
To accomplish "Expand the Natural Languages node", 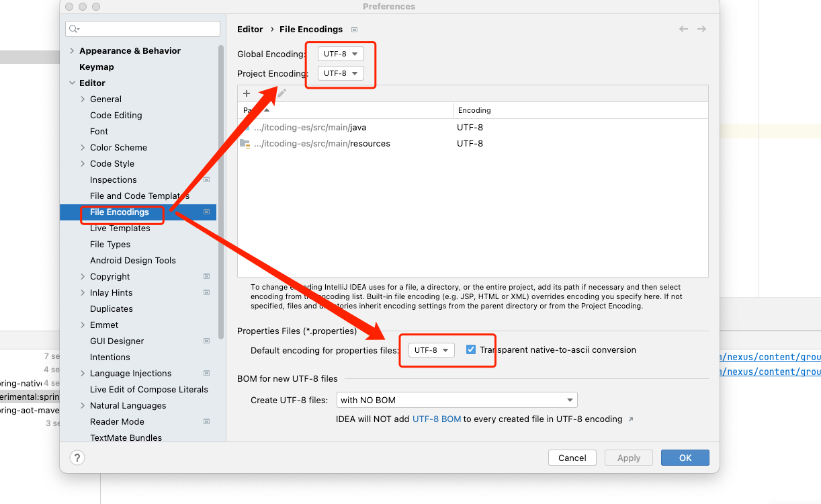I will tap(83, 405).
